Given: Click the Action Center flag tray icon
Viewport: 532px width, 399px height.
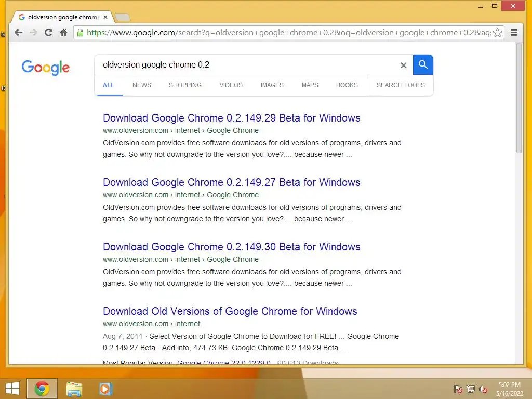Looking at the screenshot, I should (458, 389).
